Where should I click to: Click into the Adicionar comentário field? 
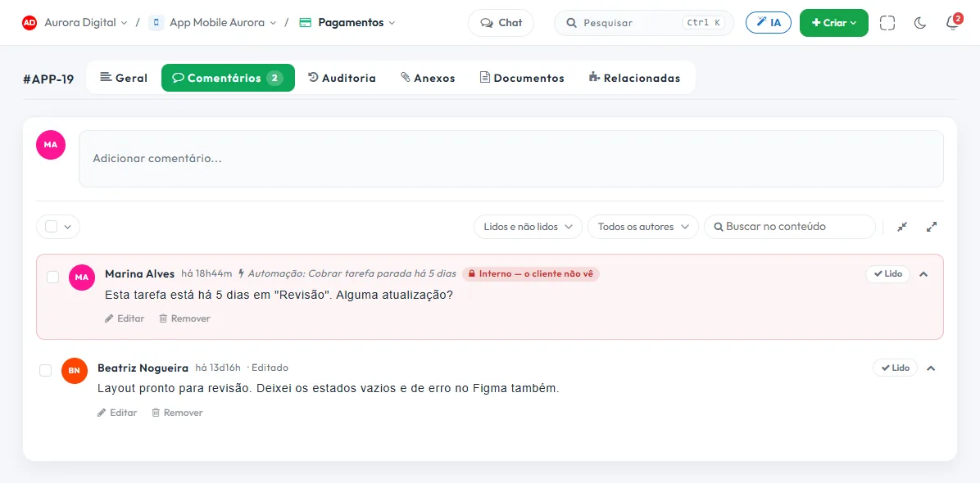[x=510, y=159]
